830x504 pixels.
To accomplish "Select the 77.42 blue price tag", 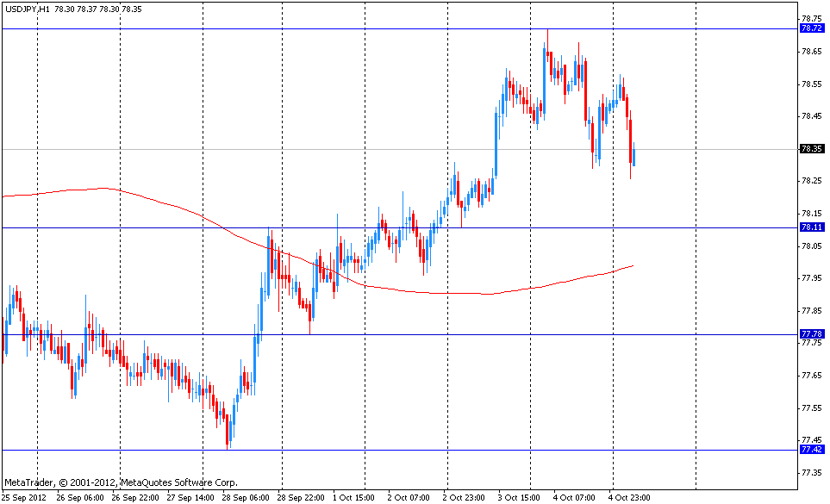I will point(811,450).
